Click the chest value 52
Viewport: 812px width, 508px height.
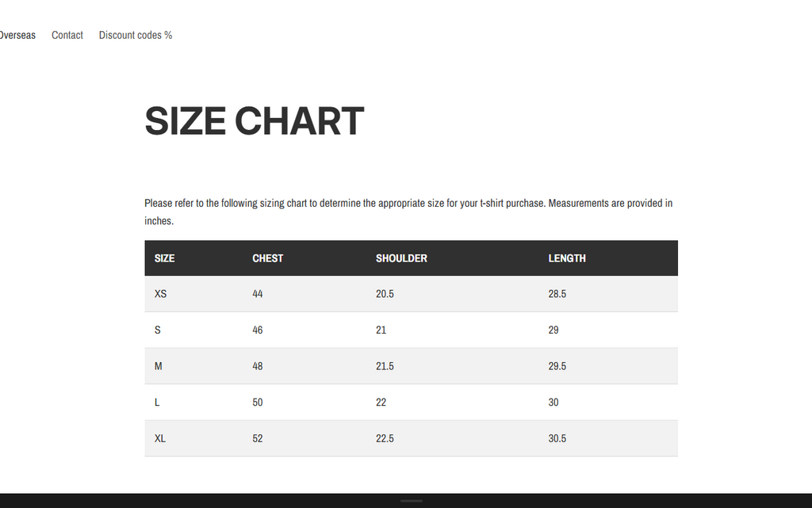pyautogui.click(x=258, y=438)
